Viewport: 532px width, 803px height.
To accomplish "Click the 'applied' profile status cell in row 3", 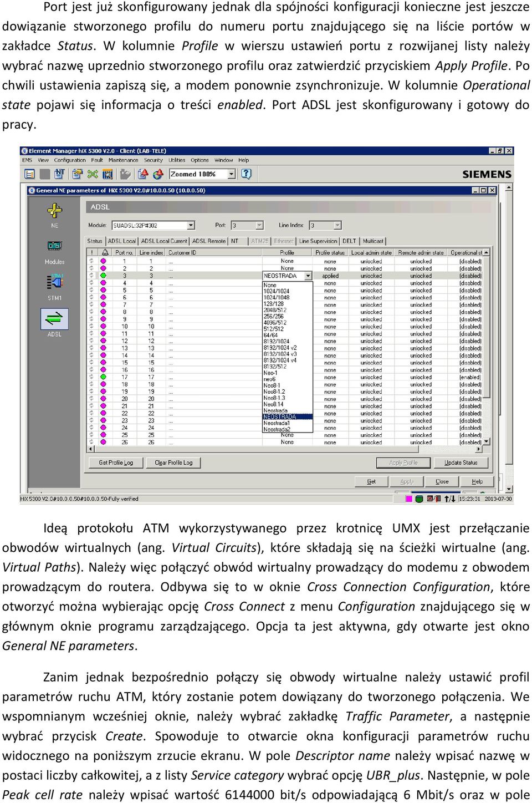I will [330, 276].
